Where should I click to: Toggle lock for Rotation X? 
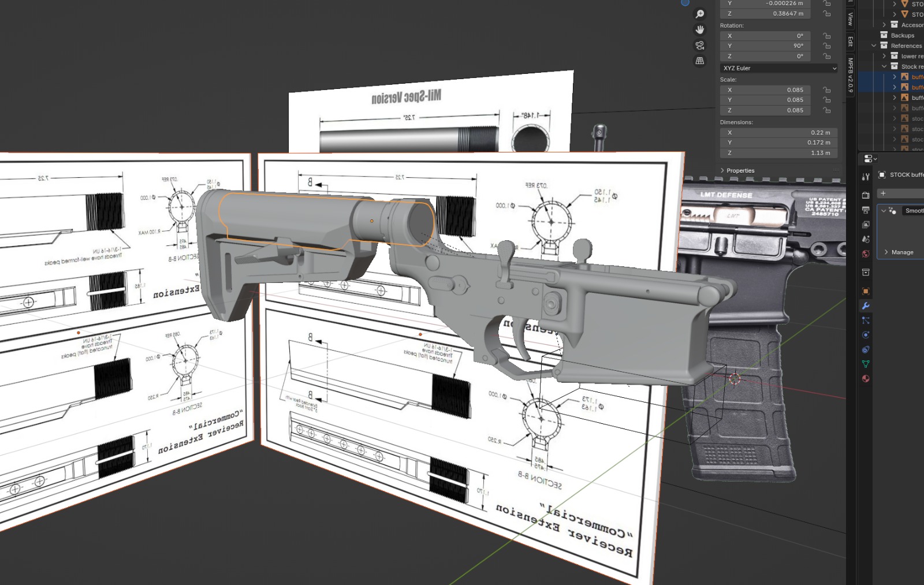827,36
